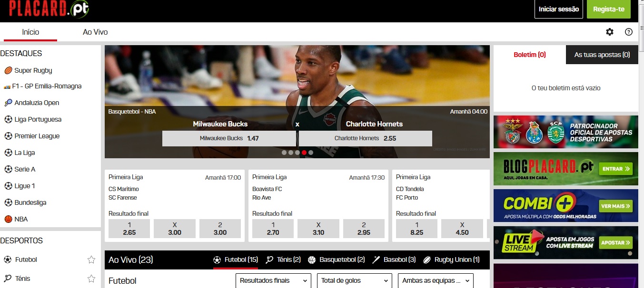The image size is (644, 288).
Task: Open the F1 - GP Emilia-Romagna link
Action: 47,86
